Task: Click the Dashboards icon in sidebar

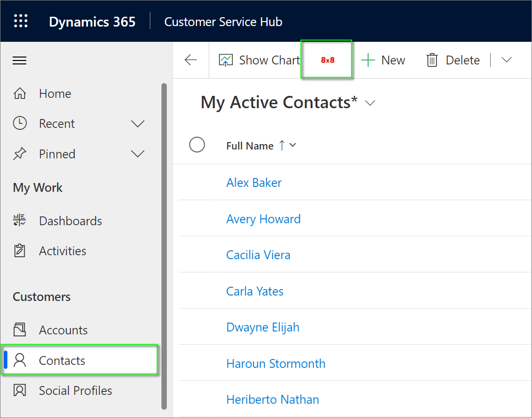Action: pos(20,221)
